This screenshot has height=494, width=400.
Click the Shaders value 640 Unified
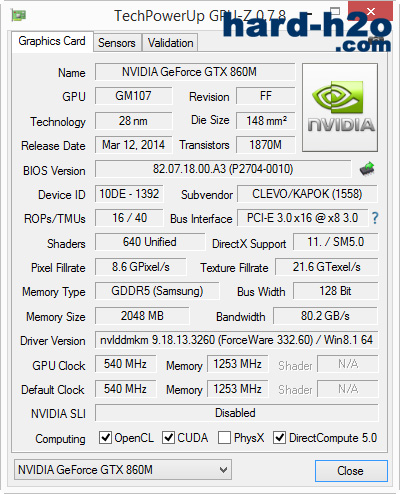click(x=150, y=242)
